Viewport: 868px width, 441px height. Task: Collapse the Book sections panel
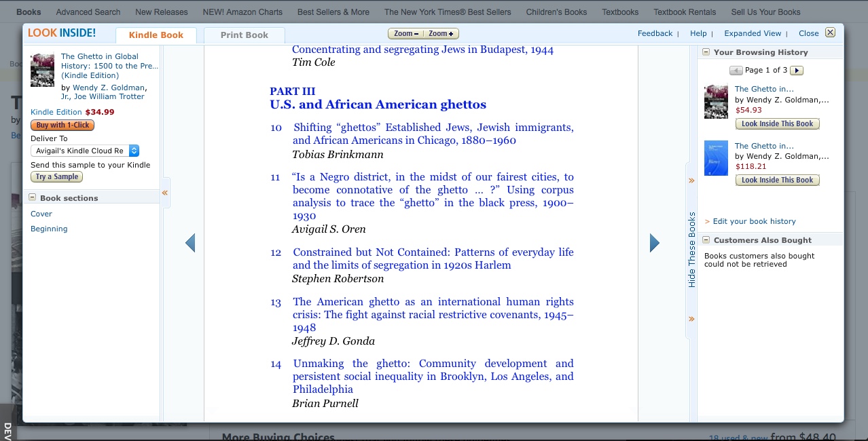(x=32, y=198)
